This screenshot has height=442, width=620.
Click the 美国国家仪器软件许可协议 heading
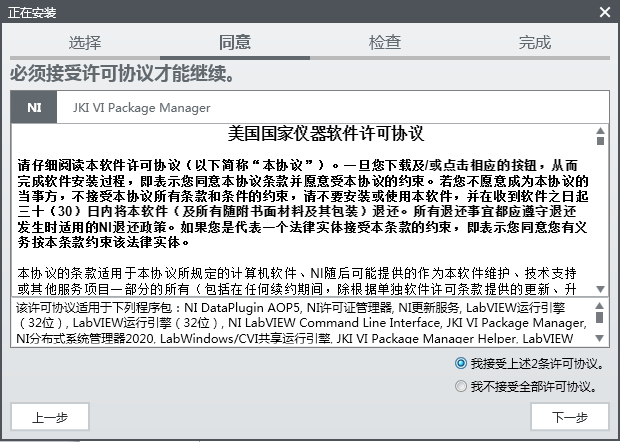click(x=313, y=134)
